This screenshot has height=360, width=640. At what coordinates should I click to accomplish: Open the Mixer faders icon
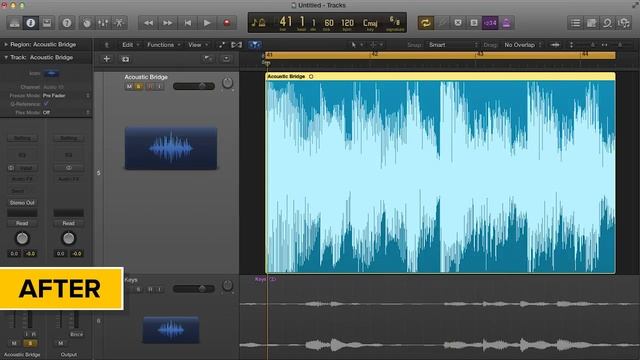pyautogui.click(x=103, y=23)
